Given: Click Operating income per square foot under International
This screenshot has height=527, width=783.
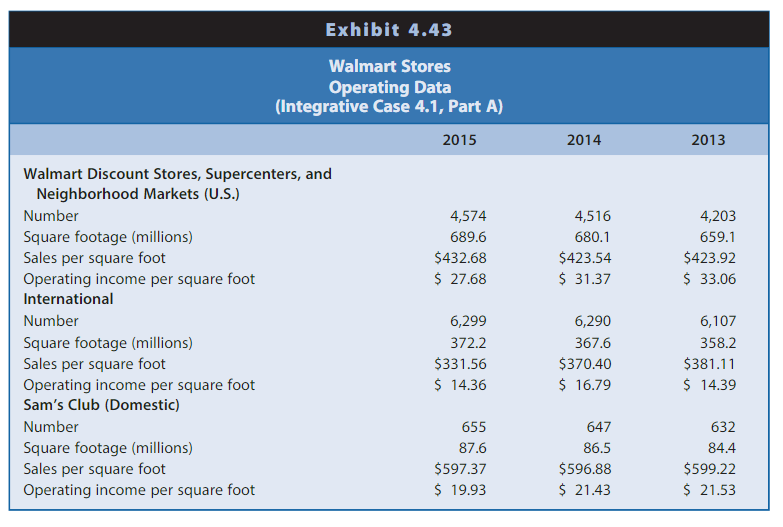Looking at the screenshot, I should pos(139,385).
